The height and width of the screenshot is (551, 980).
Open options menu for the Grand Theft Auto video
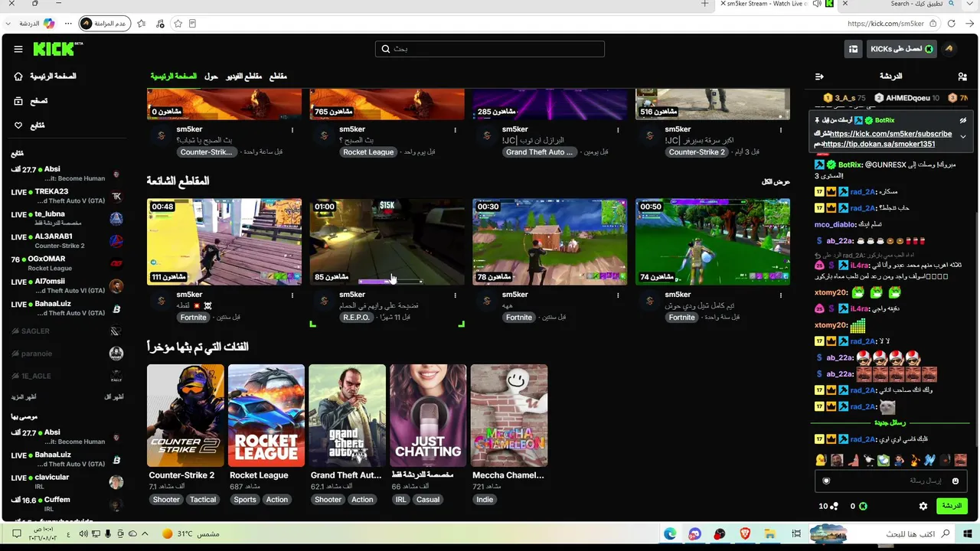(618, 129)
